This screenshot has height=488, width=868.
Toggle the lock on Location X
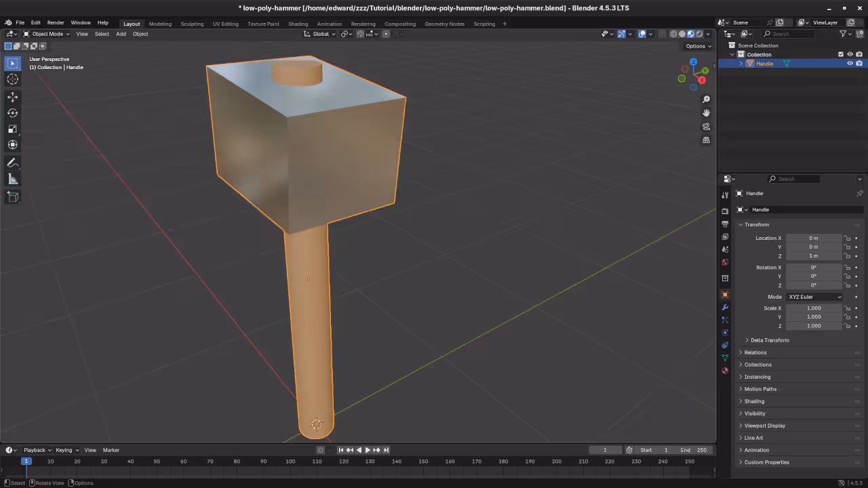point(847,238)
